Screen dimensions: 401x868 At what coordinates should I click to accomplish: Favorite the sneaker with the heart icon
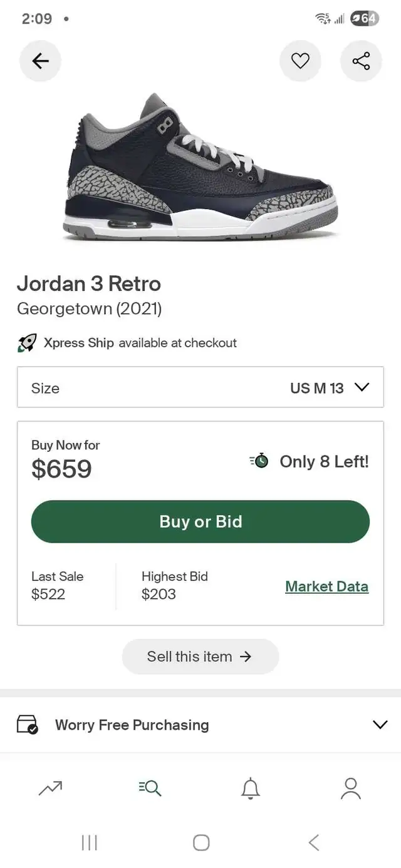coord(301,61)
